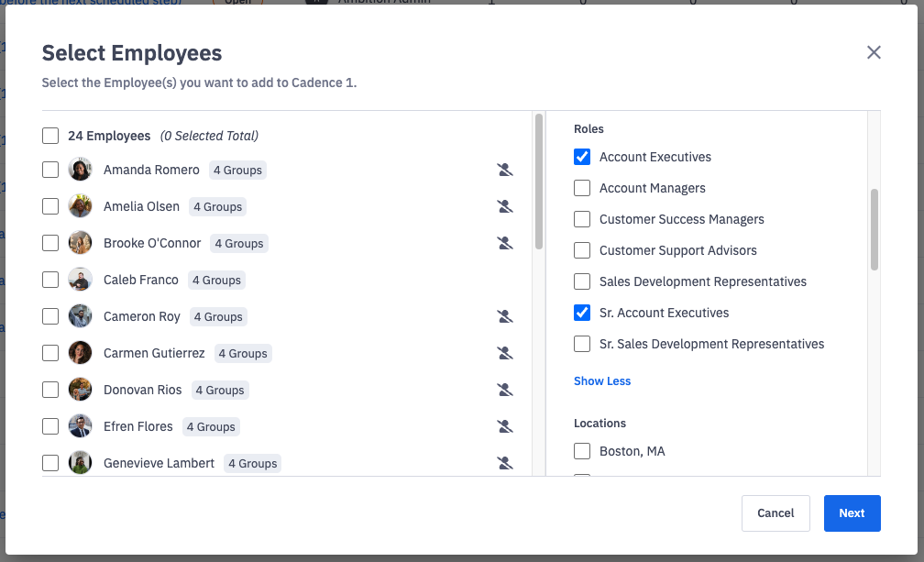Exclude Amanda Romero from the cadence
Screen dimensions: 924x562
pos(505,170)
